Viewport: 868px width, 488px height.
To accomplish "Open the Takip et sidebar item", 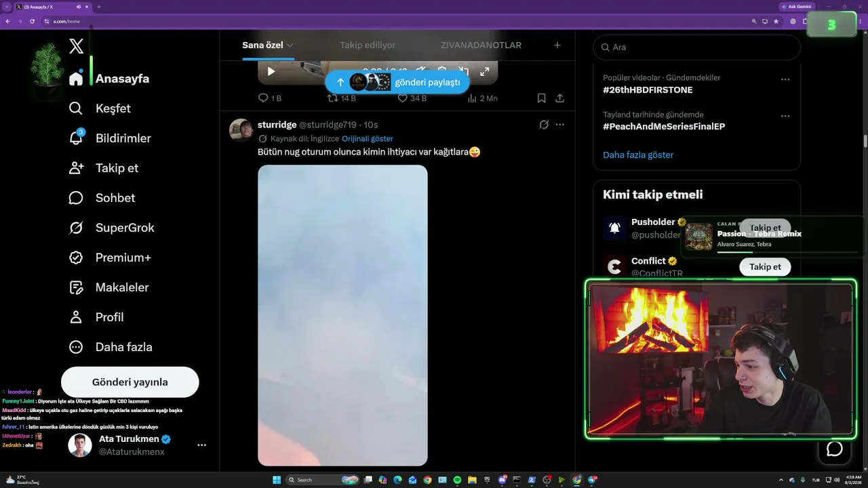I will click(x=104, y=168).
